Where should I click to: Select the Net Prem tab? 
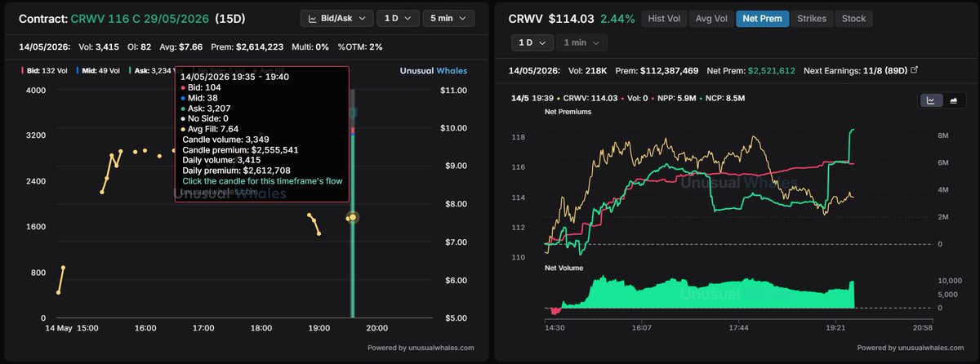(x=762, y=18)
